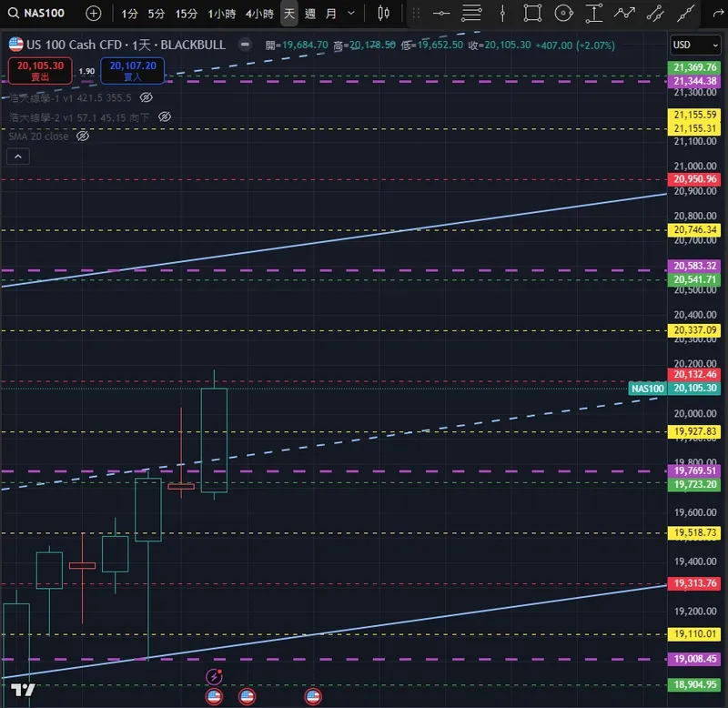Select the trend line drawing tool
Screen dimensions: 728x708
686,13
